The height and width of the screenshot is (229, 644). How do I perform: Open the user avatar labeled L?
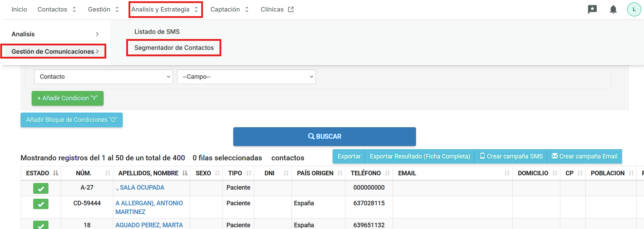click(x=634, y=9)
